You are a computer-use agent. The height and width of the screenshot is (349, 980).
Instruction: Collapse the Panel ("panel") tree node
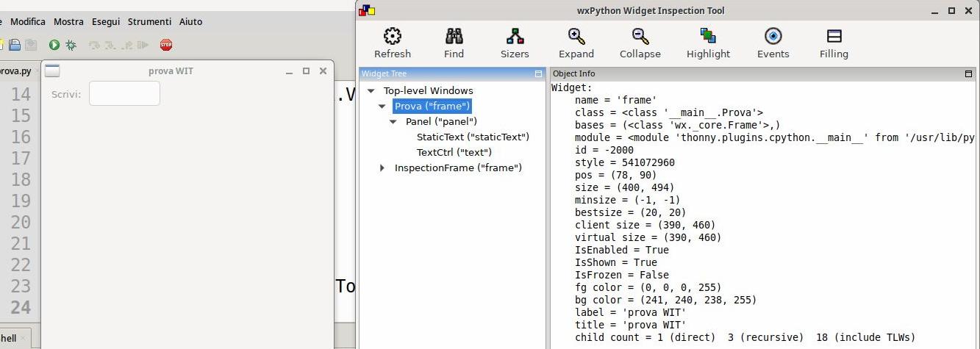pyautogui.click(x=393, y=122)
